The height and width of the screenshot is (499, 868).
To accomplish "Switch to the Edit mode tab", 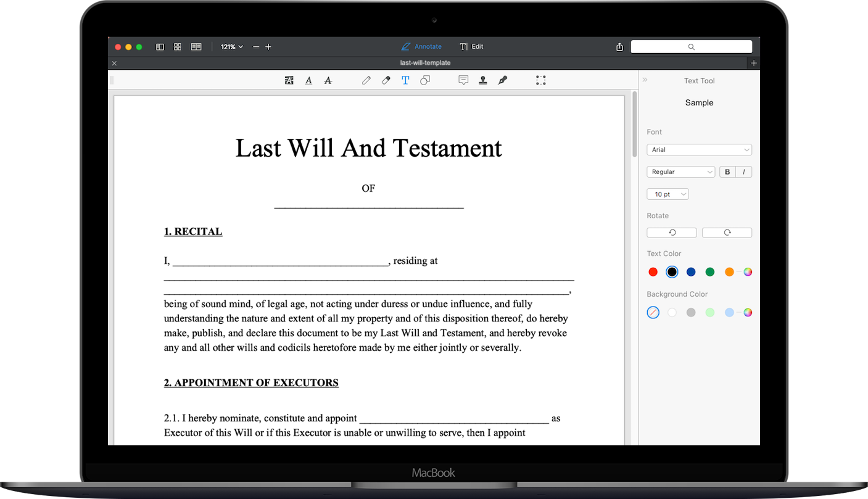I will pos(471,46).
